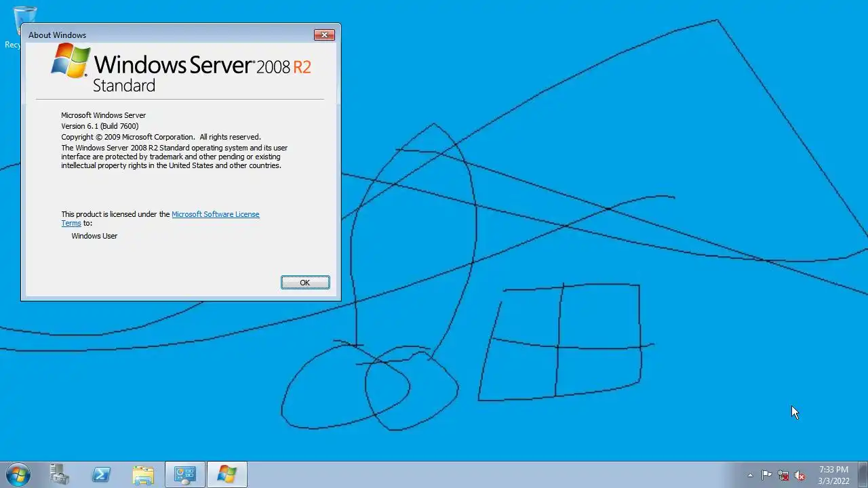This screenshot has height=488, width=868.
Task: Switch to the control panel taskbar window
Action: [184, 474]
